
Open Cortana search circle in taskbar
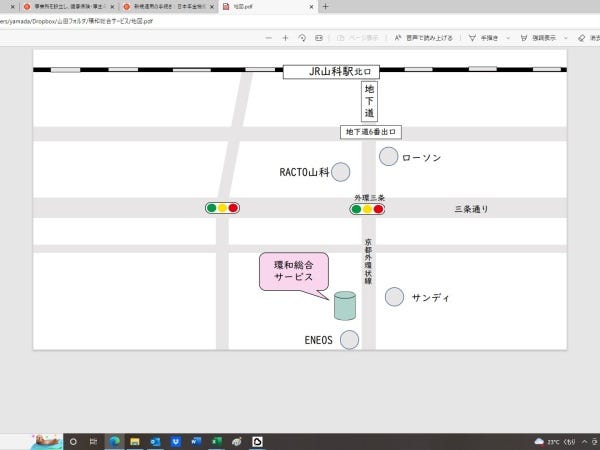coord(73,442)
